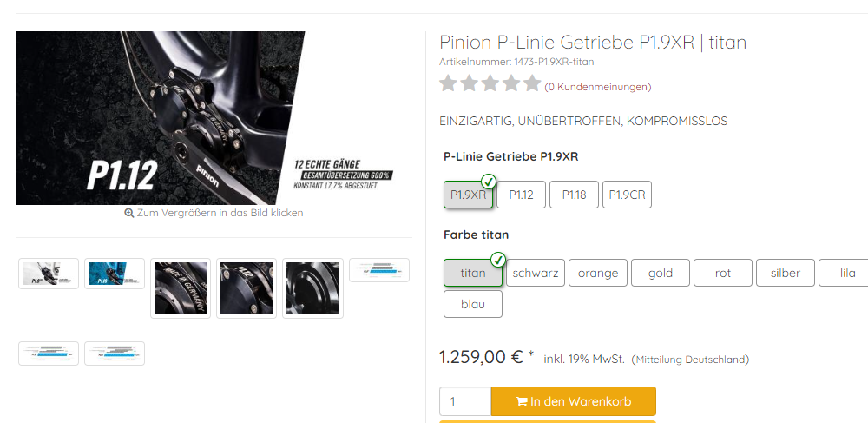The height and width of the screenshot is (423, 868).
Task: Pick the schwarz color option
Action: click(536, 273)
